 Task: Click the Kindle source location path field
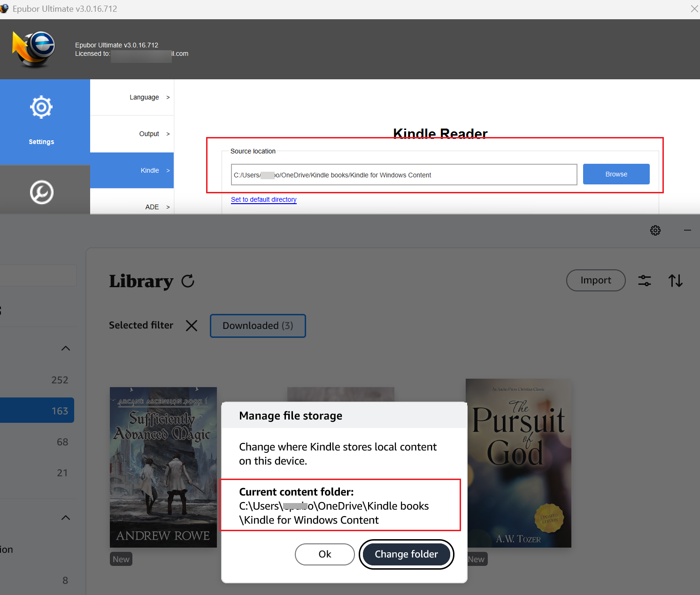pos(404,175)
